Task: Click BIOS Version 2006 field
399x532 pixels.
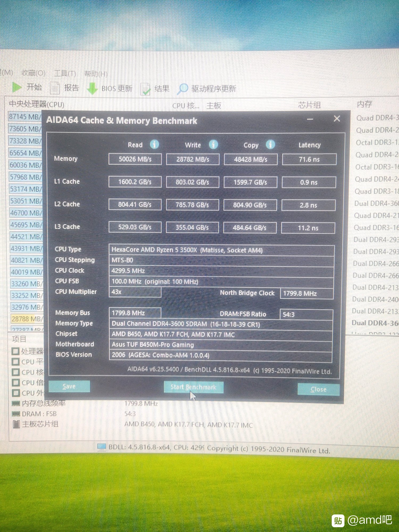Action: pos(221,355)
